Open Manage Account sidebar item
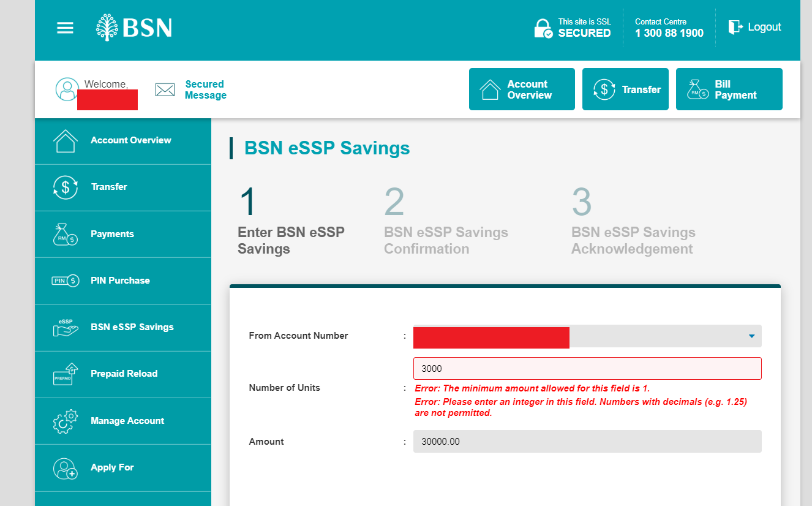 point(123,421)
